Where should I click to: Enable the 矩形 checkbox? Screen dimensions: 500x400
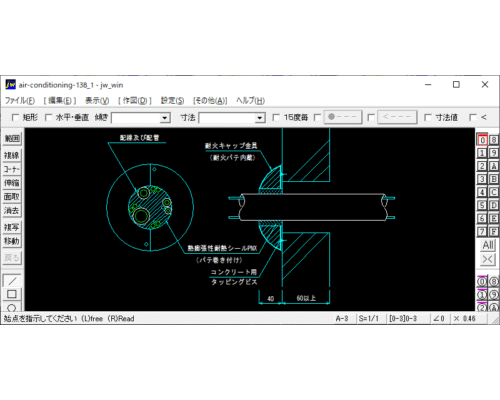click(x=15, y=117)
